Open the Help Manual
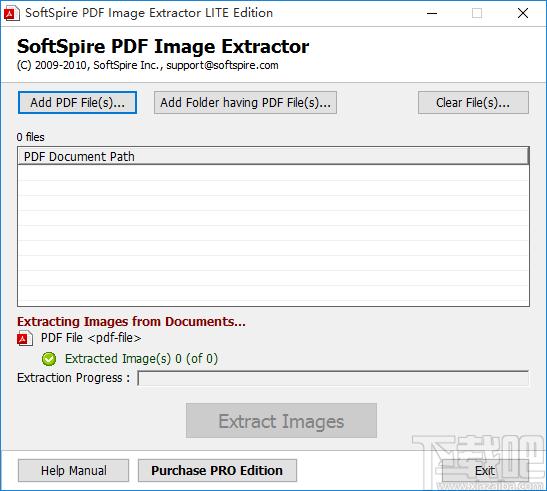547x491 pixels. [x=73, y=470]
